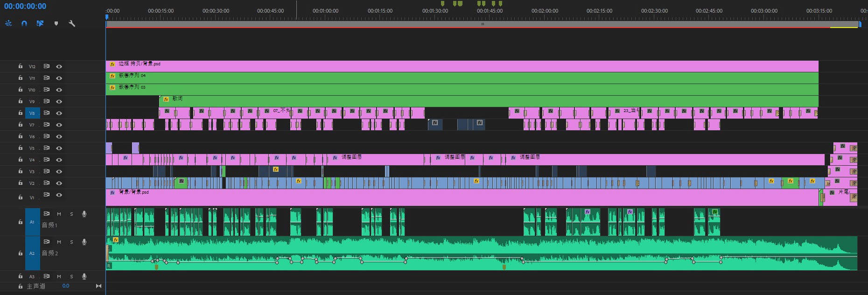Toggle the V8 track targeting button
Screen dimensions: 868x295
32,113
